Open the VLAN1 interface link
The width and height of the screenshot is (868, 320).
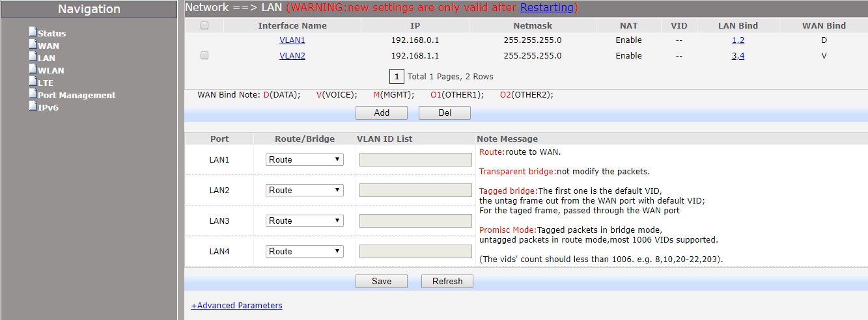[292, 40]
